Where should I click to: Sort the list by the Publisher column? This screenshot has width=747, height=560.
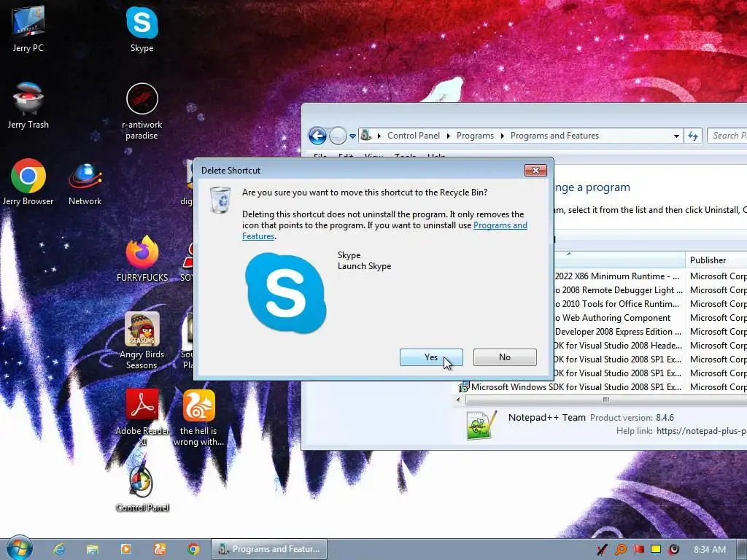[x=716, y=260]
